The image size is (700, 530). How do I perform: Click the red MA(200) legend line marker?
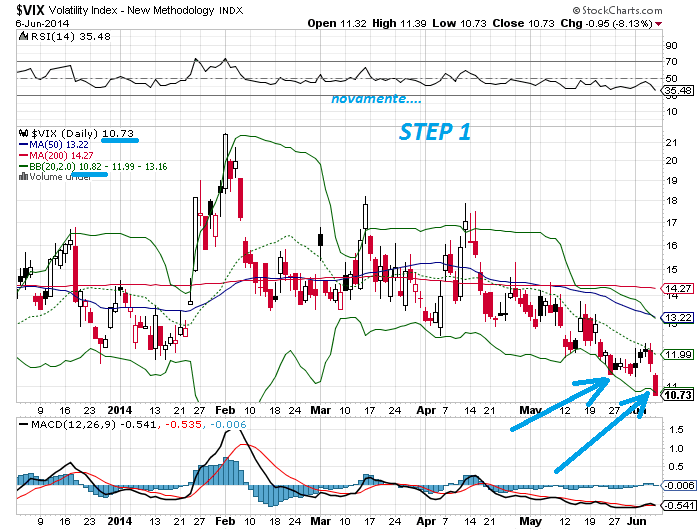tap(24, 155)
